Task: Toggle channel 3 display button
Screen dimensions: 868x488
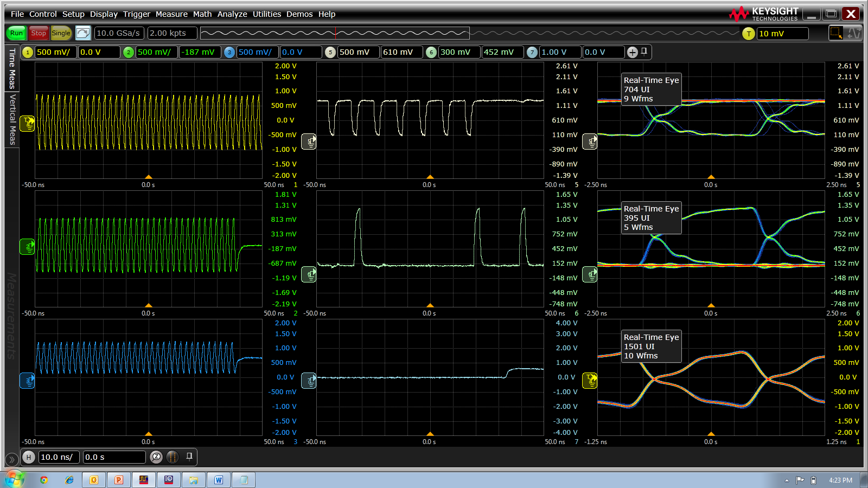Action: pyautogui.click(x=229, y=52)
